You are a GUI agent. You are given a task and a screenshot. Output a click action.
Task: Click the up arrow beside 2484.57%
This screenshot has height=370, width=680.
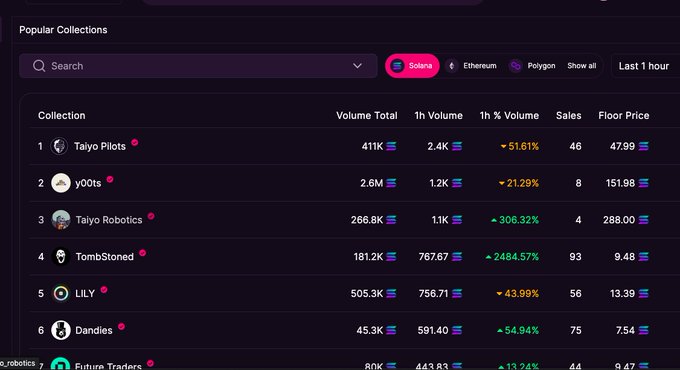pyautogui.click(x=489, y=257)
